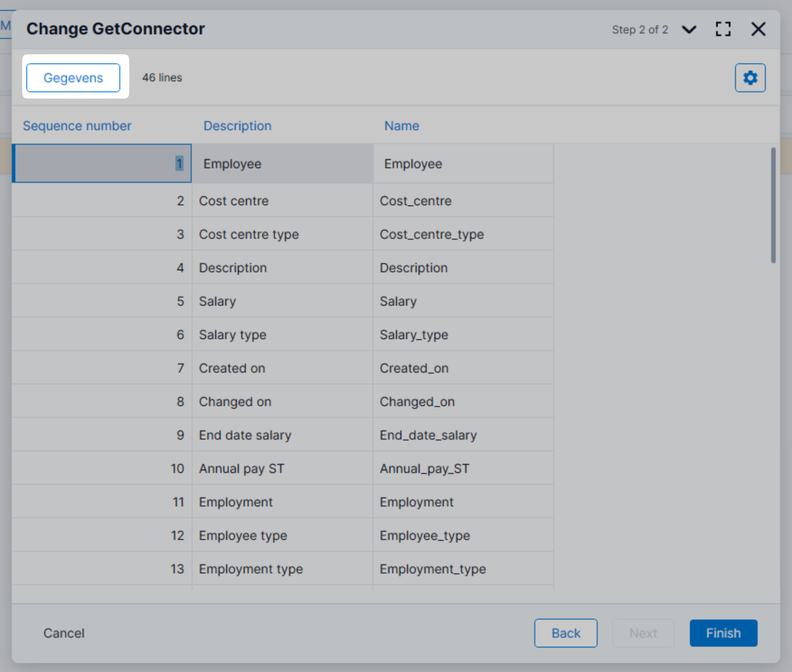
Task: Click the Finish button
Action: 723,633
